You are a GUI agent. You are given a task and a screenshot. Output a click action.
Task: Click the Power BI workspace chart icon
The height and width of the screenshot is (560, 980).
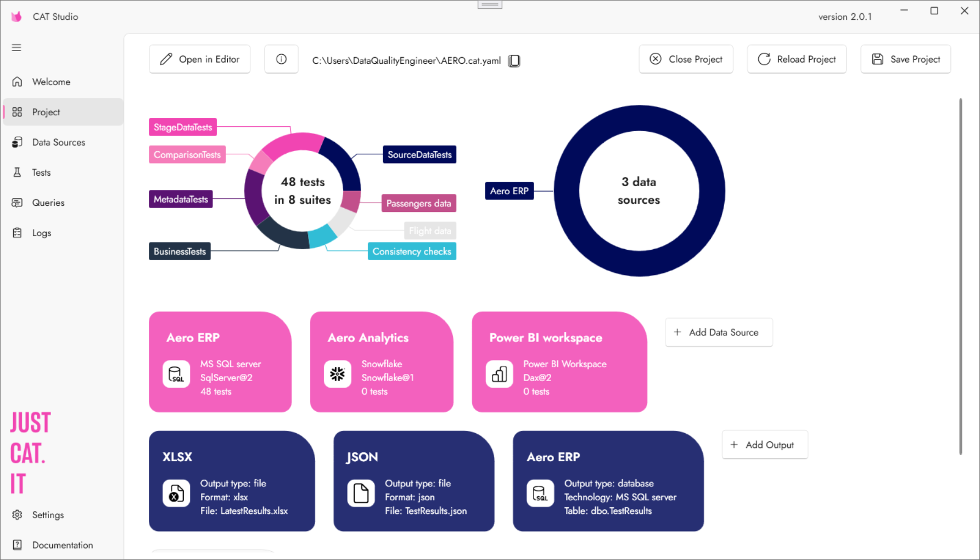[499, 374]
